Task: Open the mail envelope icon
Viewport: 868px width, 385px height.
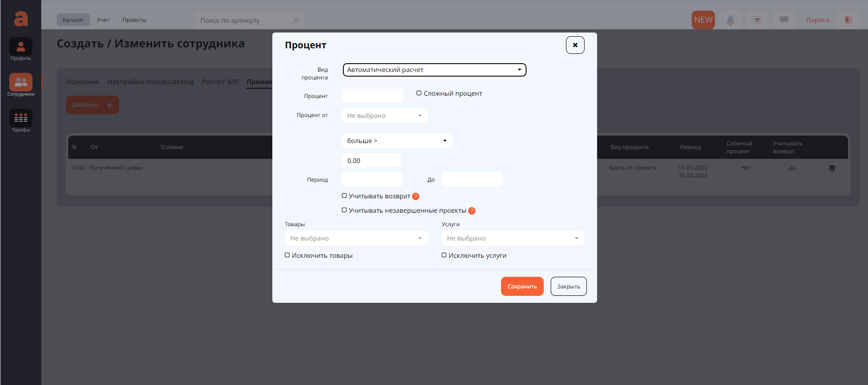Action: (757, 20)
